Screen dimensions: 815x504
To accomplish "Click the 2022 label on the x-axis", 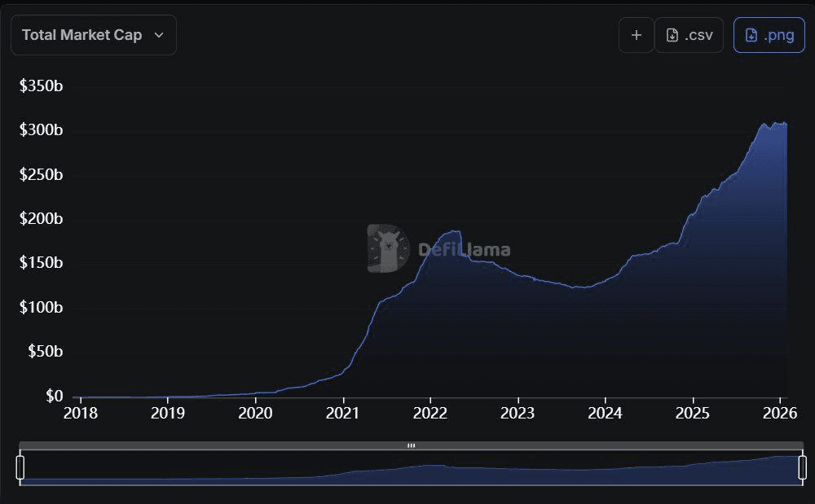I will point(430,413).
